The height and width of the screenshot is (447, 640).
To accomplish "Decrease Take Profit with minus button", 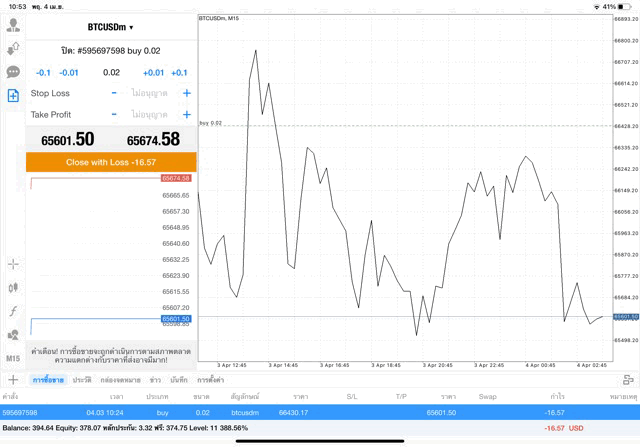I will (114, 115).
